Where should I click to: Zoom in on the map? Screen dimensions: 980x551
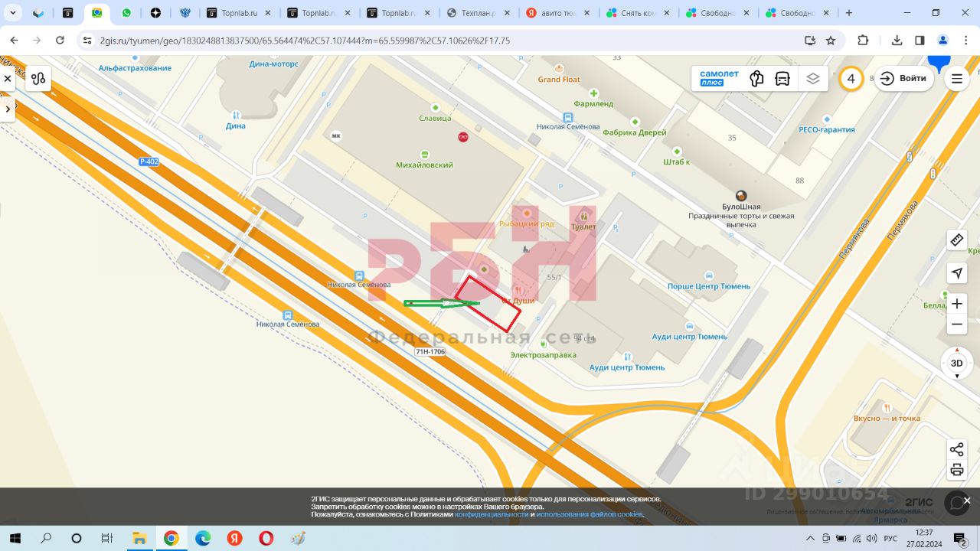tap(956, 305)
